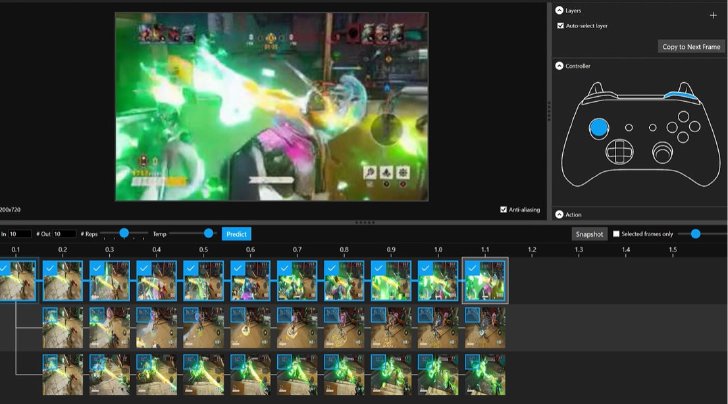The image size is (728, 404).
Task: Click the controller's Menu button
Action: [x=652, y=127]
